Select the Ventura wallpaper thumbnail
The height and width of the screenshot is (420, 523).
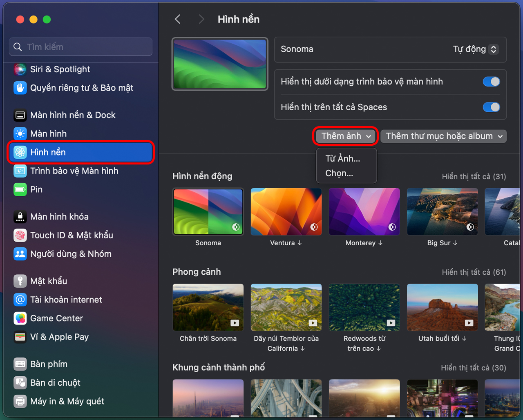pos(286,212)
